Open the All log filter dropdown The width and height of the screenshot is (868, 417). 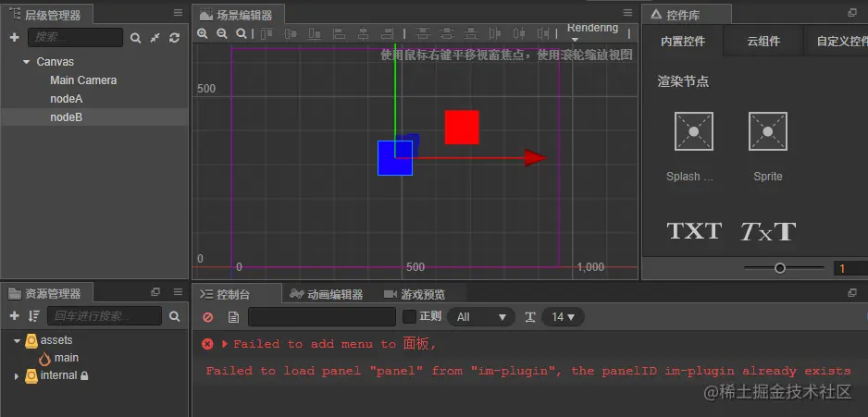tap(480, 317)
